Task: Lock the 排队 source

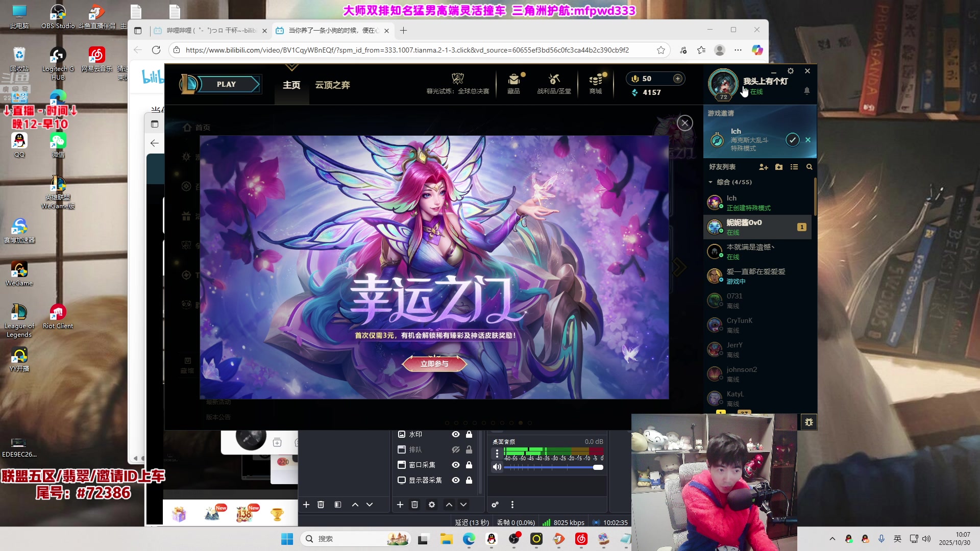Action: (x=469, y=449)
